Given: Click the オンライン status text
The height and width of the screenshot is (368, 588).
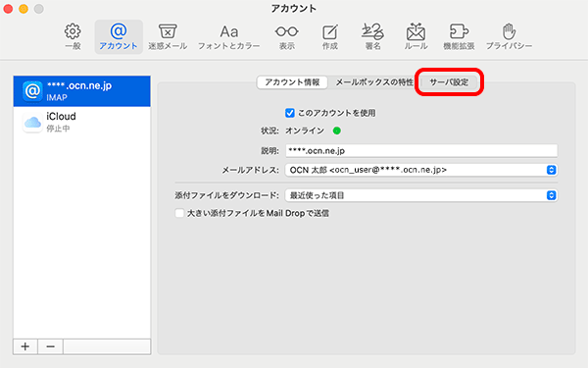Looking at the screenshot, I should (305, 131).
